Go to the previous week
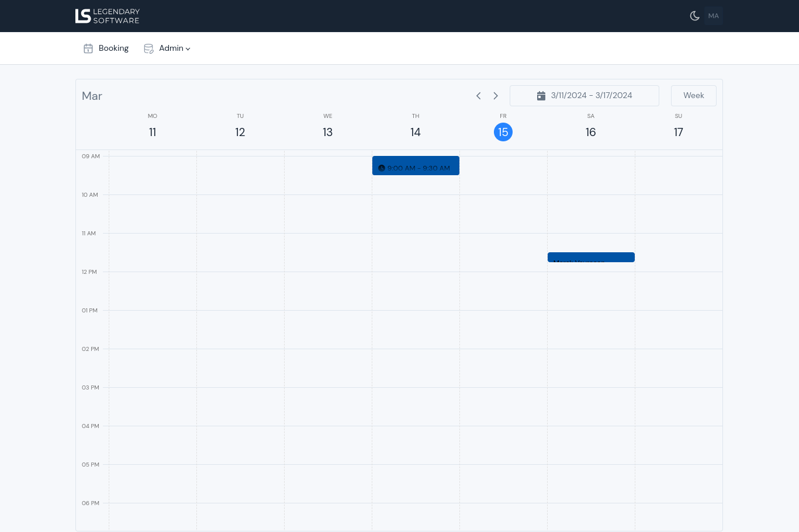The width and height of the screenshot is (799, 532). tap(478, 96)
